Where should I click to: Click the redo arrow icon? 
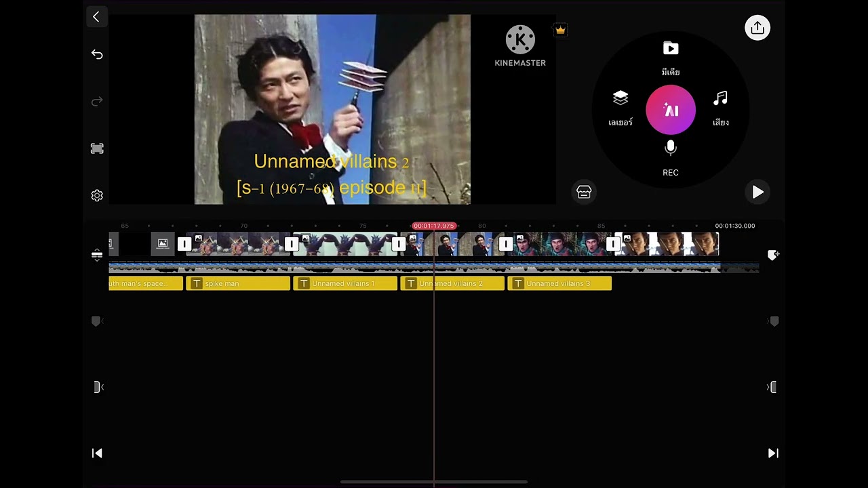[97, 101]
